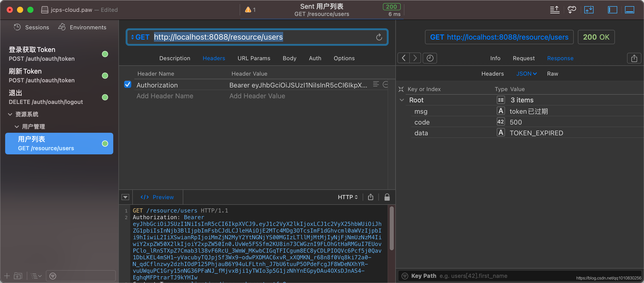
Task: Click the add request plus icon
Action: pyautogui.click(x=7, y=276)
